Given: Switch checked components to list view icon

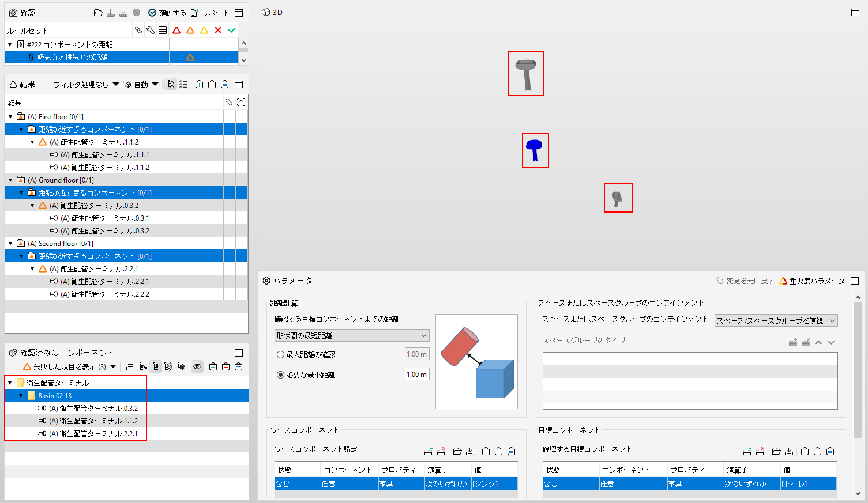Looking at the screenshot, I should click(x=129, y=366).
